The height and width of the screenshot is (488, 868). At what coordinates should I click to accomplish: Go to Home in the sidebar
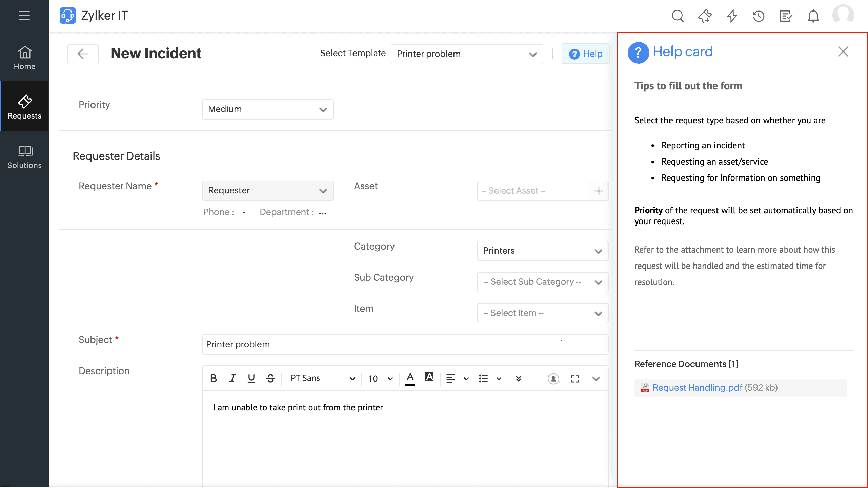tap(24, 58)
